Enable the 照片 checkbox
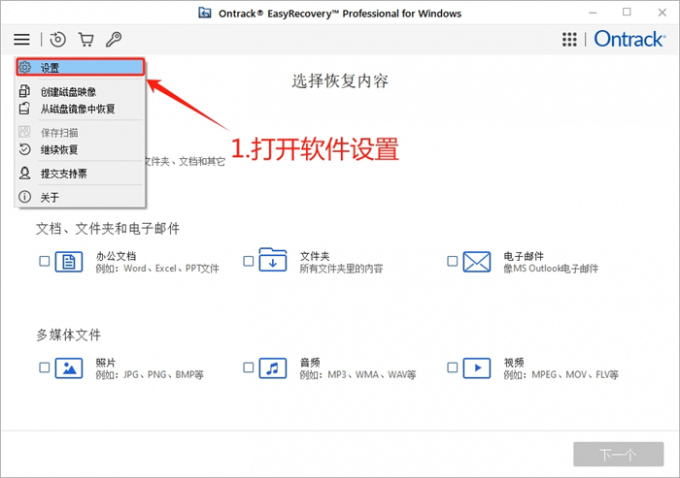This screenshot has height=478, width=680. [44, 367]
